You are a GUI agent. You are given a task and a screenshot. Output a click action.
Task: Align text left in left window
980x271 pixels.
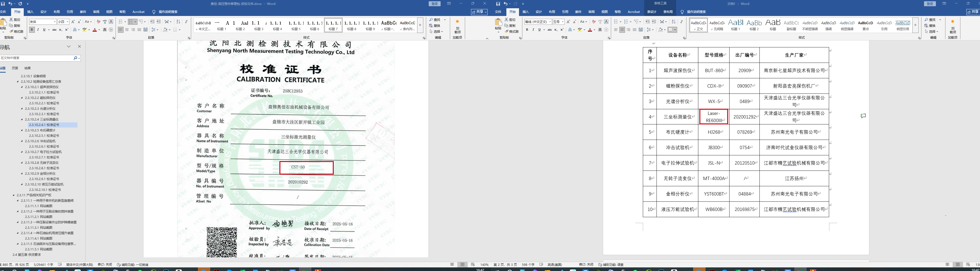pos(121,30)
